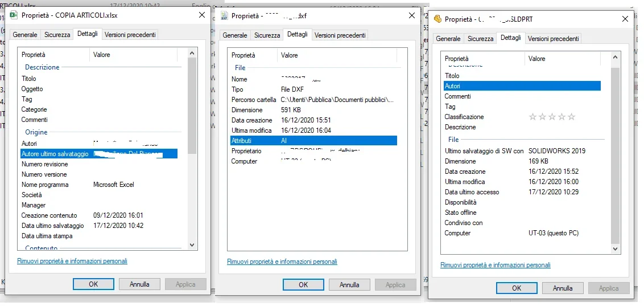This screenshot has height=306, width=644.
Task: Select the Dimensione 169 KB row
Action: (x=522, y=161)
